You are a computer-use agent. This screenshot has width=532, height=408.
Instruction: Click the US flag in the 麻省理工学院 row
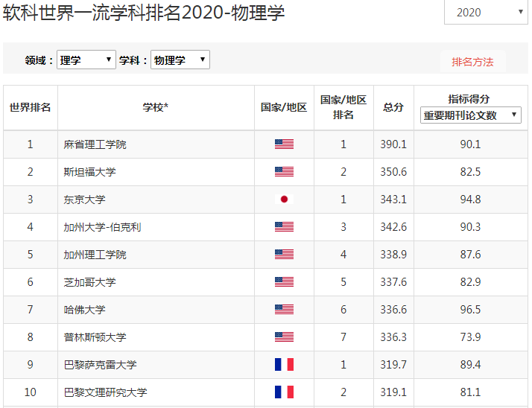(x=284, y=144)
